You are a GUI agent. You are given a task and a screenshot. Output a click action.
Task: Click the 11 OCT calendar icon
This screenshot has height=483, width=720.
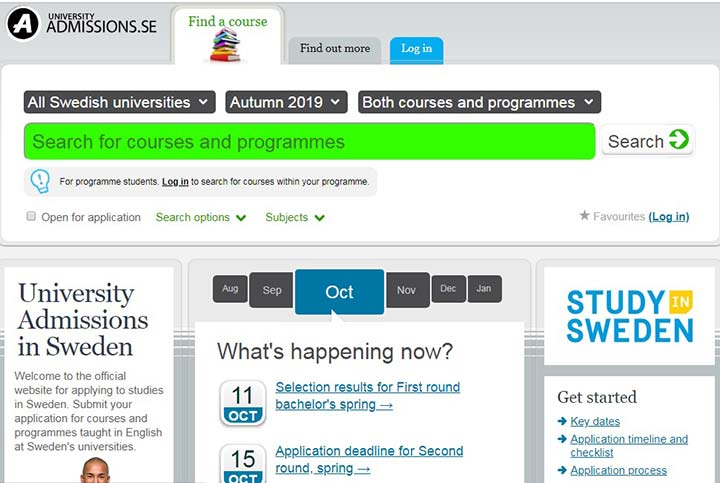coord(243,403)
